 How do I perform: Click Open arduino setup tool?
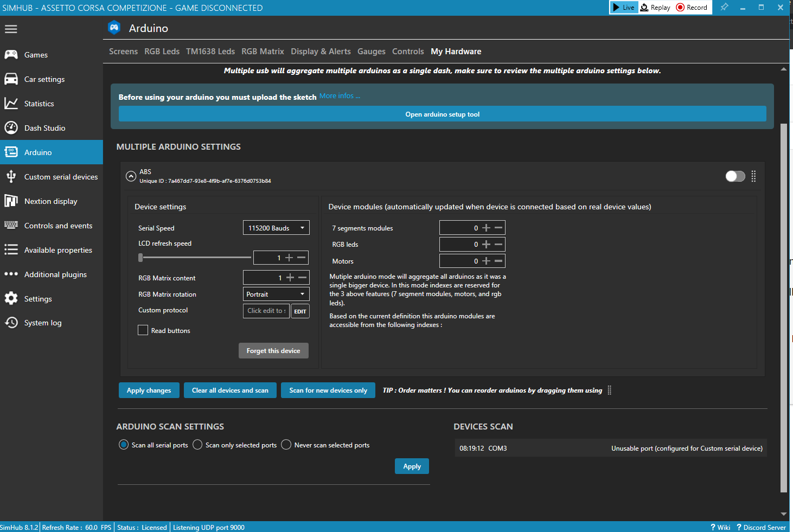442,114
